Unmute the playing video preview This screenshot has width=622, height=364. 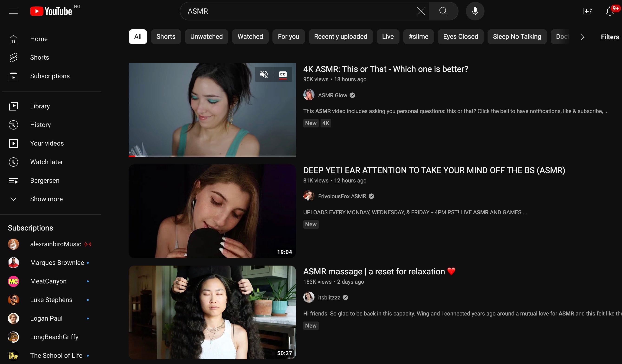coord(264,74)
